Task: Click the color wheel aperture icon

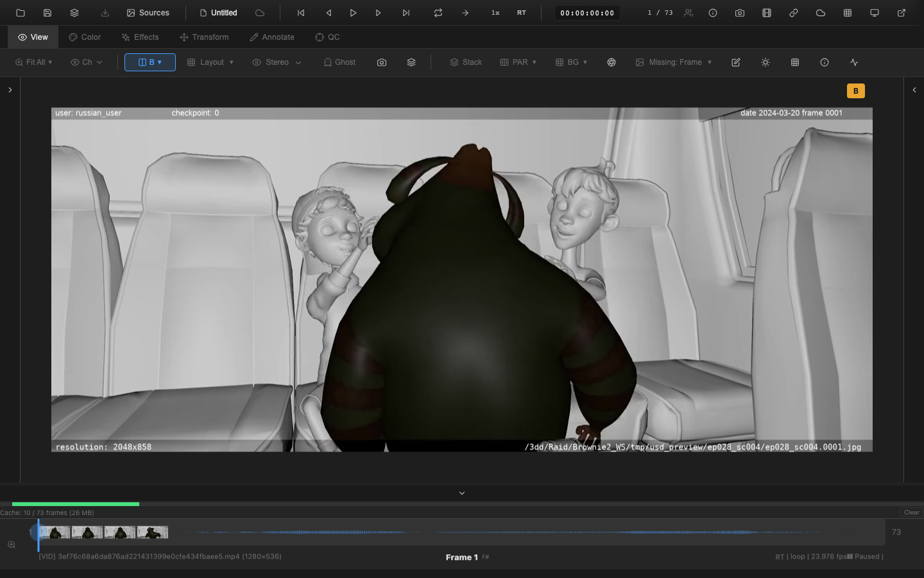Action: coord(612,62)
